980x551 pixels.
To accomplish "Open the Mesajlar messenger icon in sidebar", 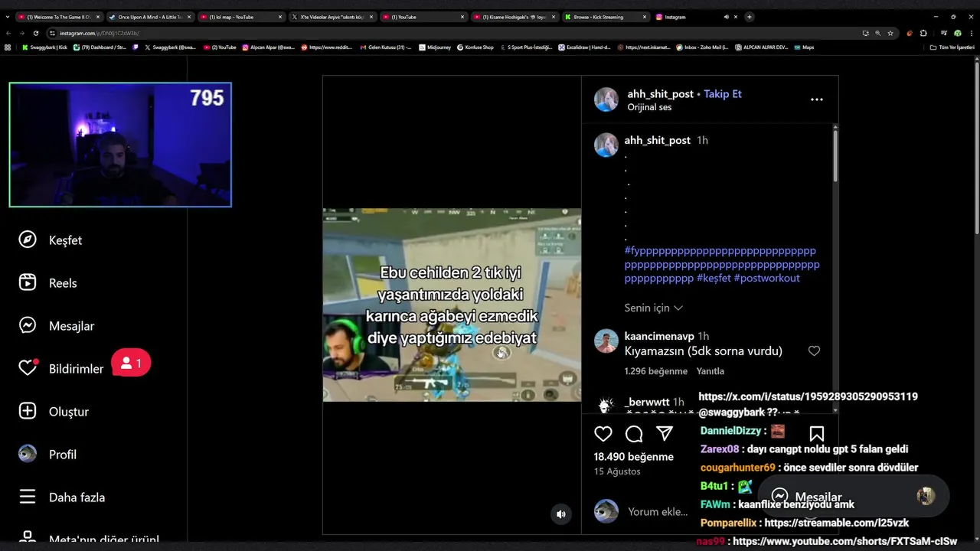I will point(28,326).
